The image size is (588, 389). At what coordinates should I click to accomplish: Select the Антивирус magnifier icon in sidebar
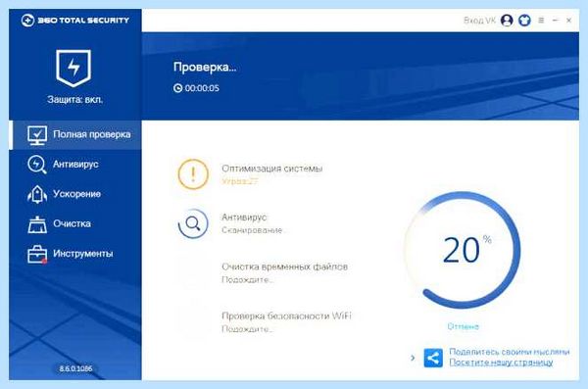pyautogui.click(x=37, y=165)
